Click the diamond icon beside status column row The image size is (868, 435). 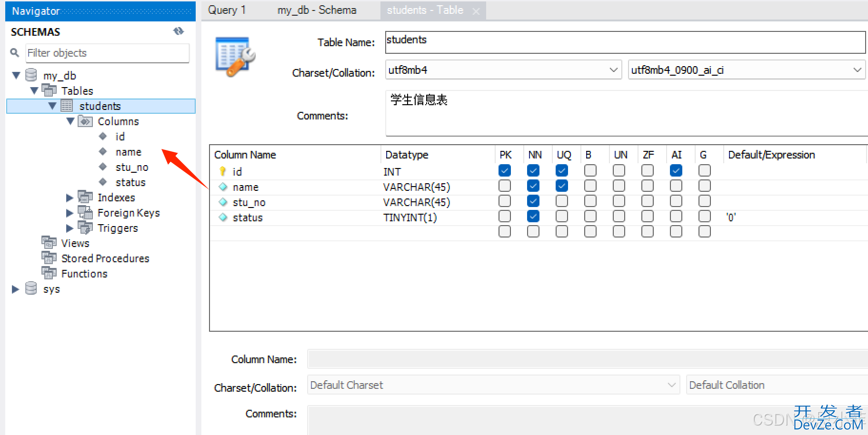click(x=223, y=217)
